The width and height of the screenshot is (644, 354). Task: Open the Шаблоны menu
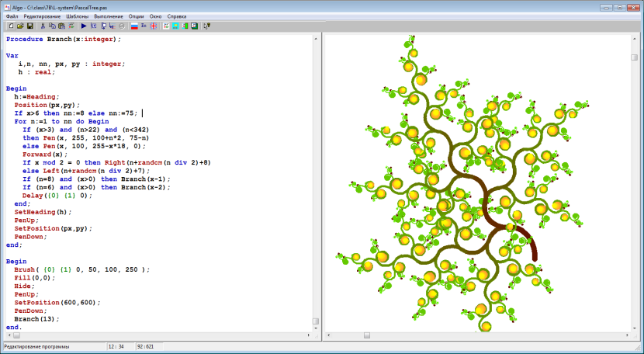[x=76, y=16]
